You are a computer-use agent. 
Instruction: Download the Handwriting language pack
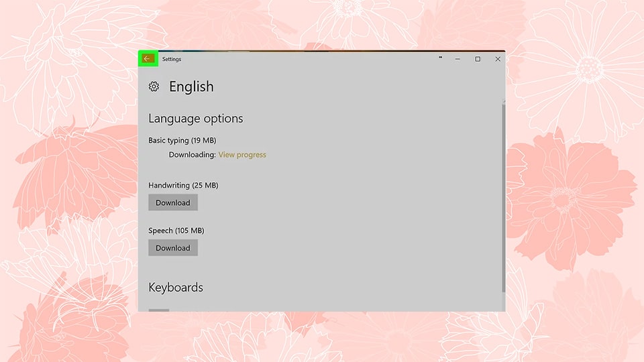[x=173, y=202]
